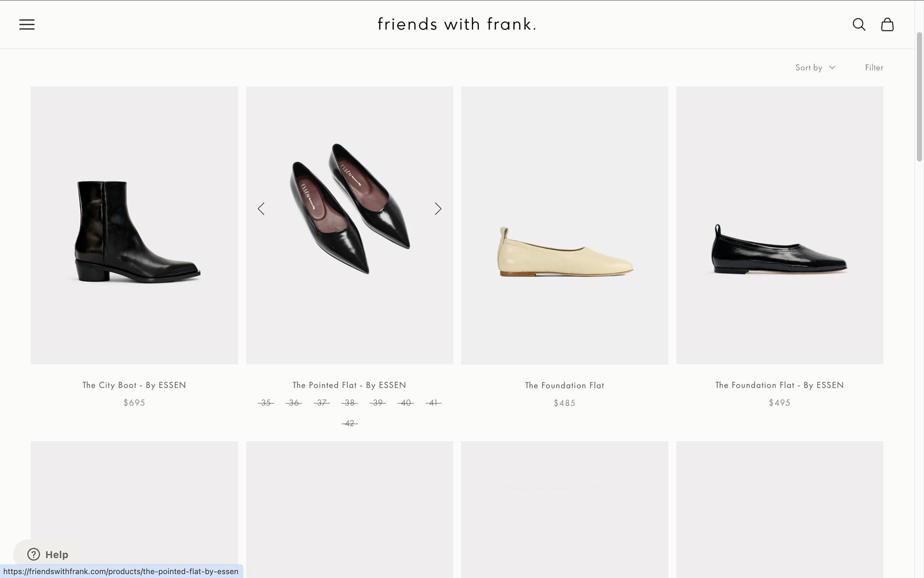924x578 pixels.
Task: Open the Filter panel
Action: [874, 67]
